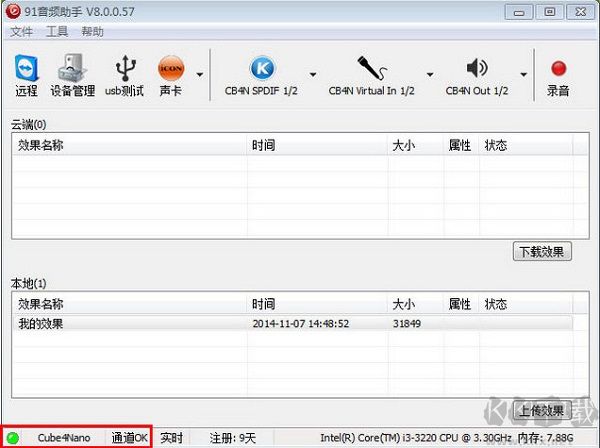Click the green connection status indicator
Viewport: 600px width, 448px height.
[x=13, y=438]
